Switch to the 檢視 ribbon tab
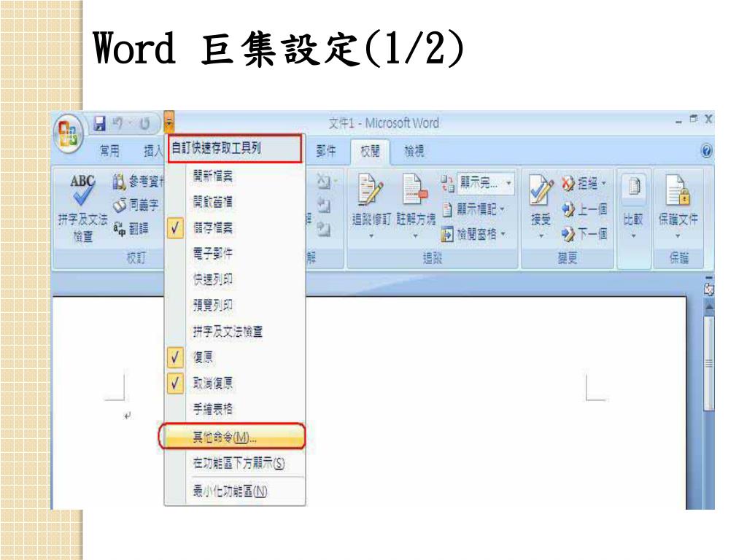Image resolution: width=747 pixels, height=560 pixels. point(414,152)
